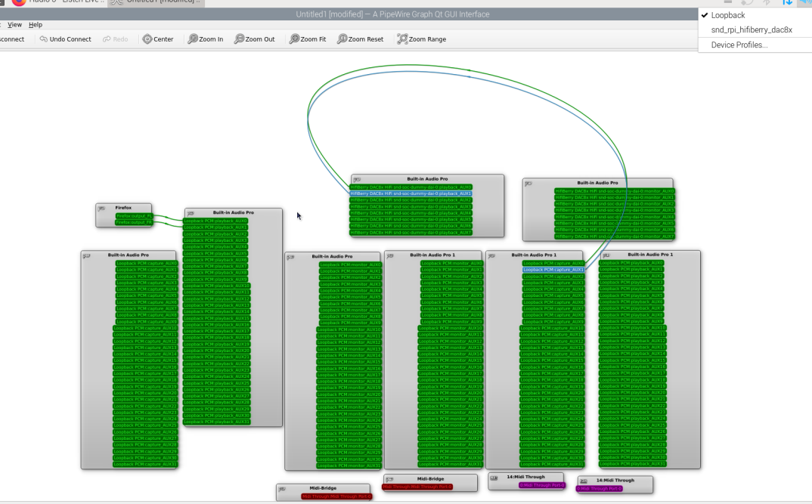Click the Firefox node title
Viewport: 812px width, 504px height.
pos(123,208)
